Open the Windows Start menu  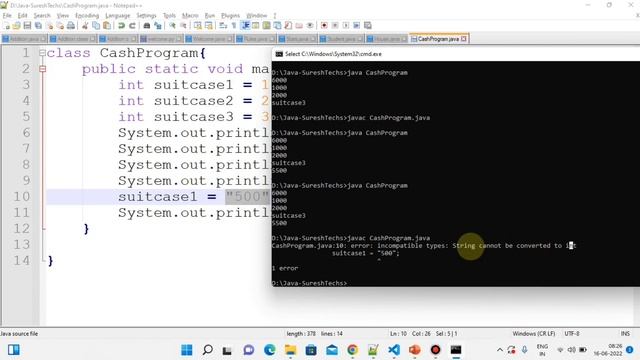[187, 350]
